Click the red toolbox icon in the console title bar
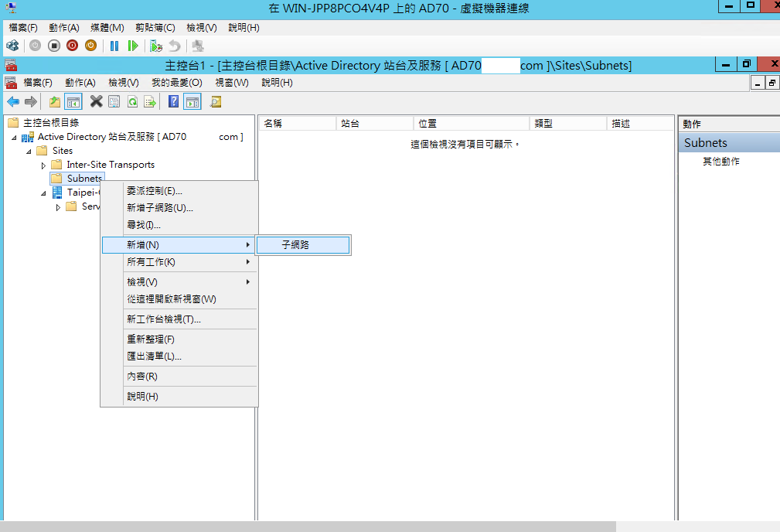This screenshot has height=532, width=780. 11,65
